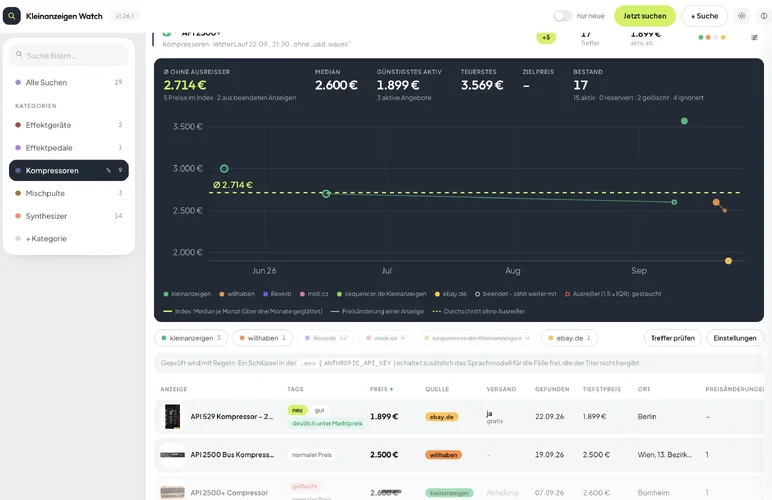Click the 'normaler Preis' tag on API 2500 Bus row
This screenshot has width=772, height=500.
[x=312, y=455]
